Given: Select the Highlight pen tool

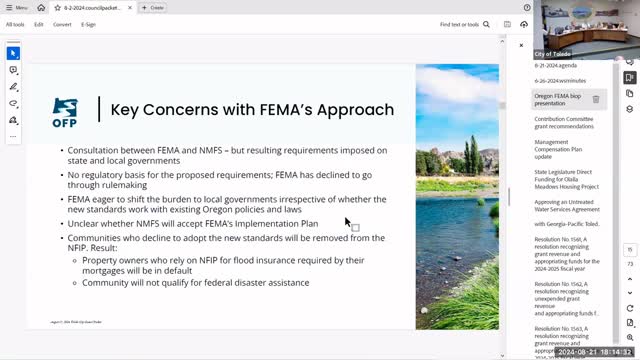Looking at the screenshot, I should (x=13, y=87).
